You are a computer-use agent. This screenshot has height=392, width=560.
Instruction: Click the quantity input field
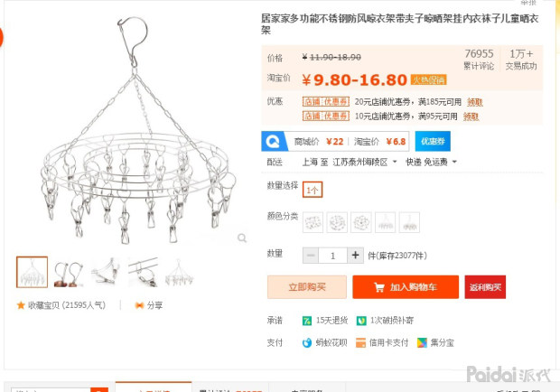[333, 256]
